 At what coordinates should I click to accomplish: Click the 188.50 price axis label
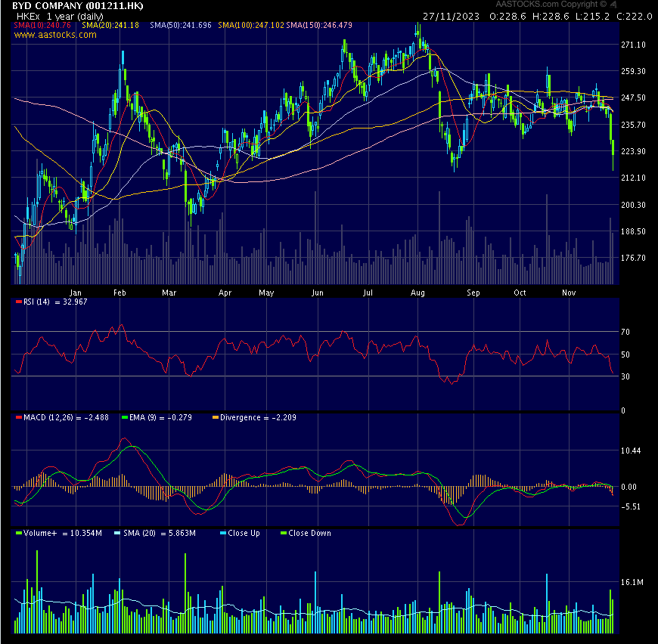(x=633, y=231)
